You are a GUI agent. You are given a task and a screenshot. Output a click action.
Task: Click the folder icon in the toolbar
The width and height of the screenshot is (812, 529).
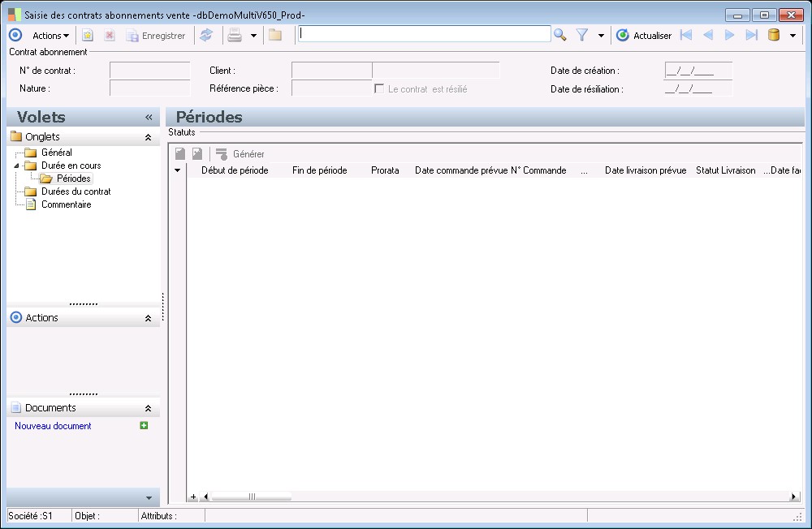click(x=275, y=35)
